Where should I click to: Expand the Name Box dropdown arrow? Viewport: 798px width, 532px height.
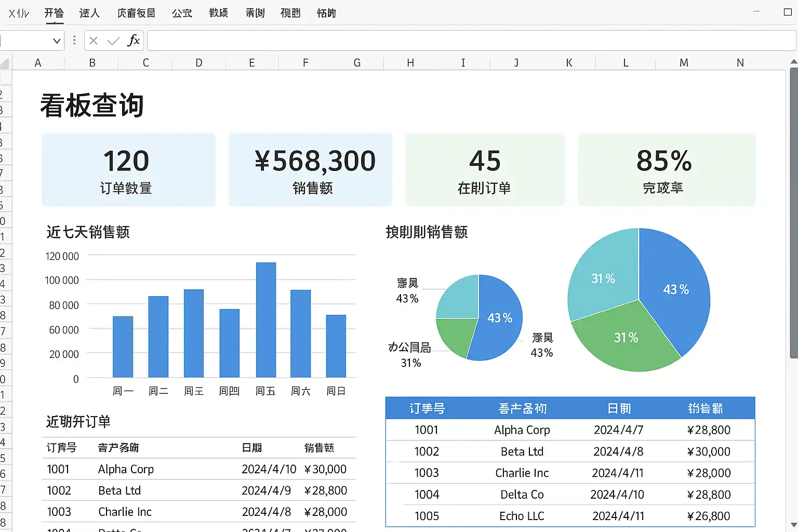pyautogui.click(x=57, y=41)
